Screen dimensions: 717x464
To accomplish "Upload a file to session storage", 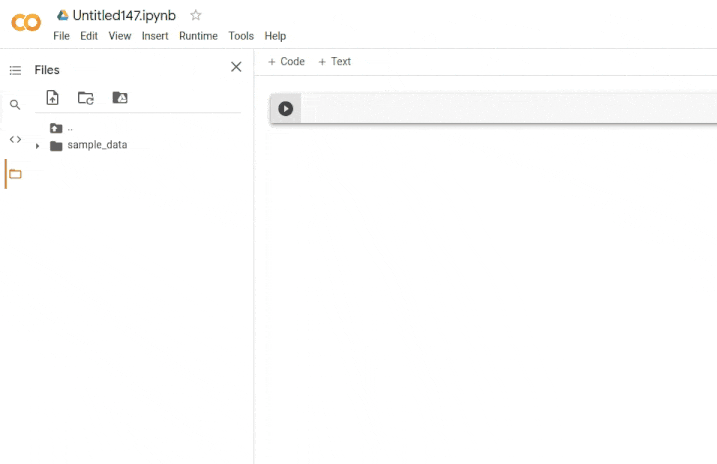I will [53, 98].
